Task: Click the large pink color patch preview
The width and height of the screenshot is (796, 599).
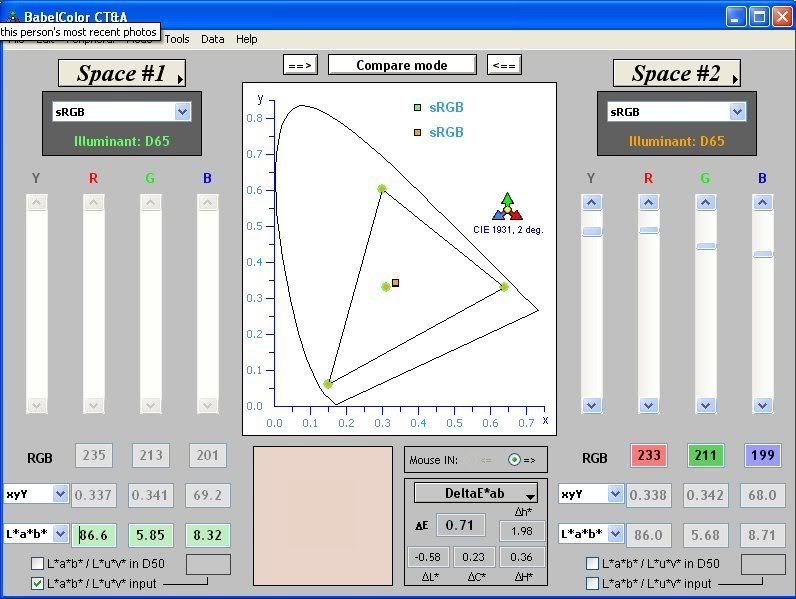Action: click(x=323, y=515)
